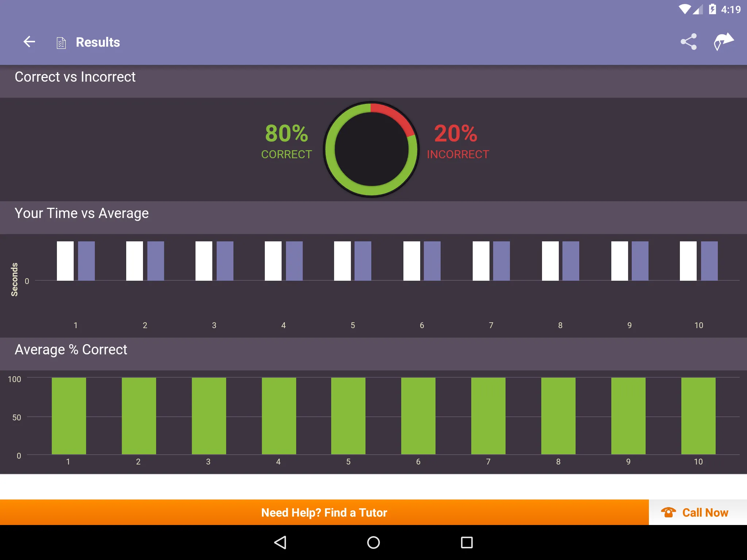This screenshot has height=560, width=747.
Task: Click the back arrow icon
Action: tap(30, 42)
